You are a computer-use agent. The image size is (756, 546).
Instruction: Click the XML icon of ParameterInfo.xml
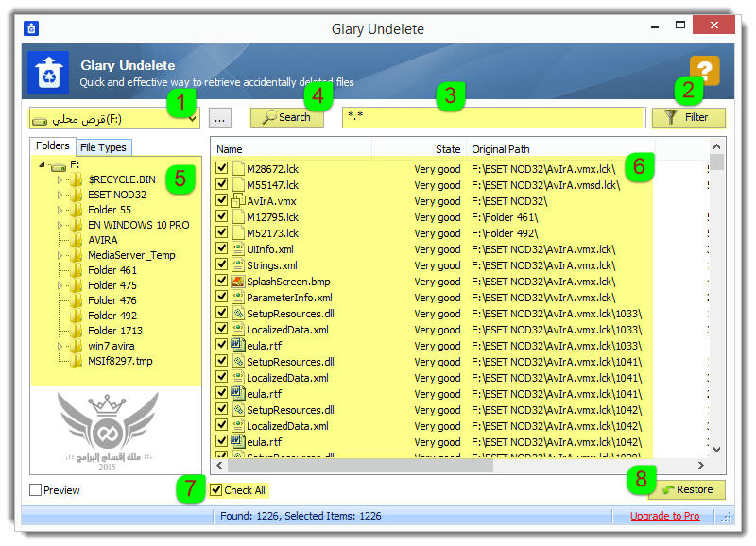[238, 298]
